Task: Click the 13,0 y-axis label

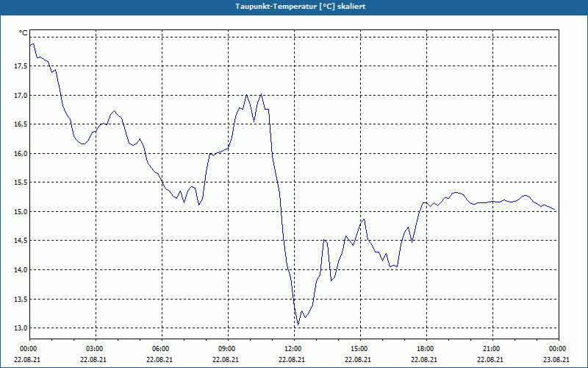Action: (x=21, y=328)
